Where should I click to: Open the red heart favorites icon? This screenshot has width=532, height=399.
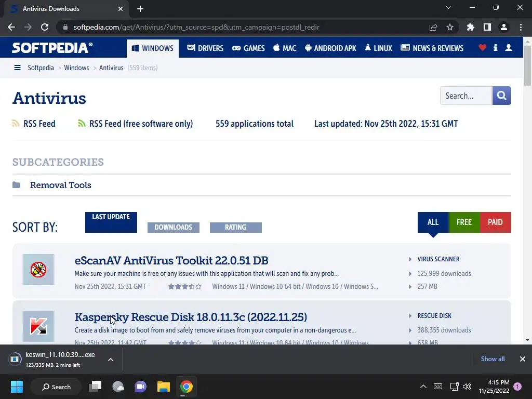483,47
